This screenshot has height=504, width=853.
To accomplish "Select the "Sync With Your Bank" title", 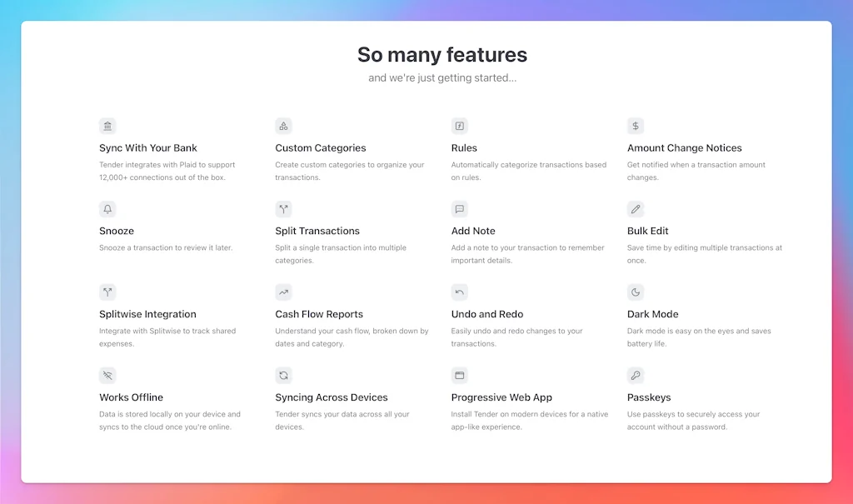I will (x=148, y=148).
